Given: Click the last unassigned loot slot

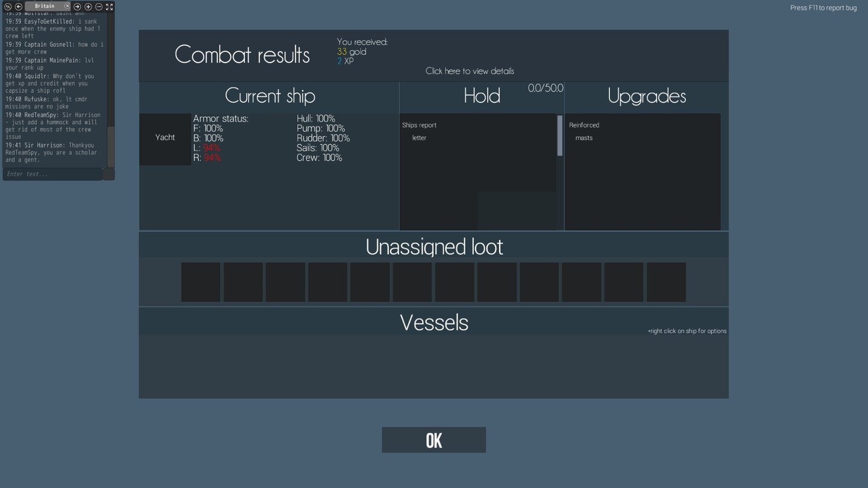Looking at the screenshot, I should [666, 282].
